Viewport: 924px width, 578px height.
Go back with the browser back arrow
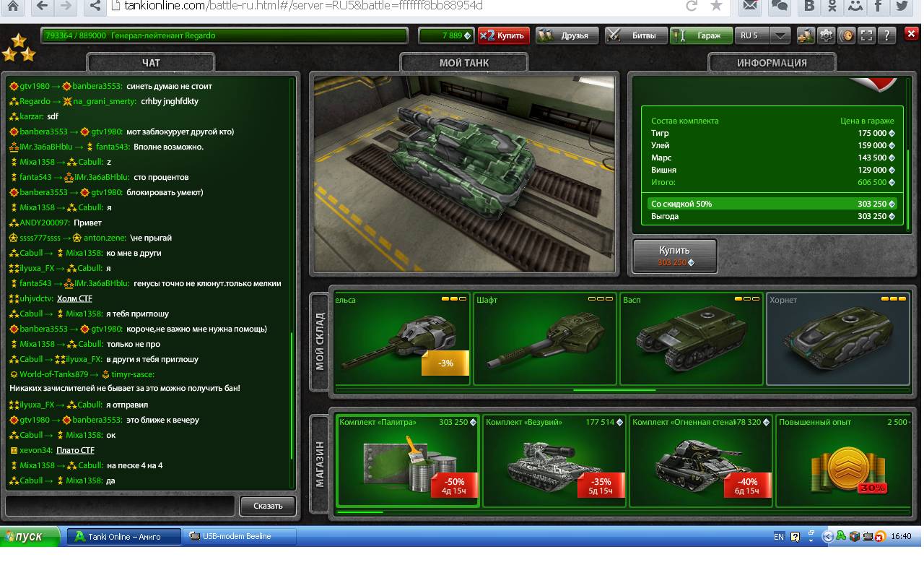tap(43, 7)
